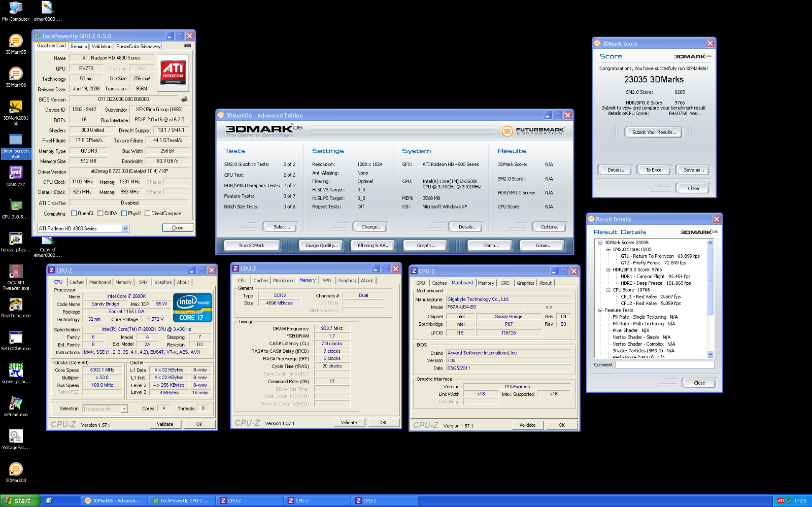
Task: Switch to the Validation tab in GPU-Z
Action: [101, 46]
